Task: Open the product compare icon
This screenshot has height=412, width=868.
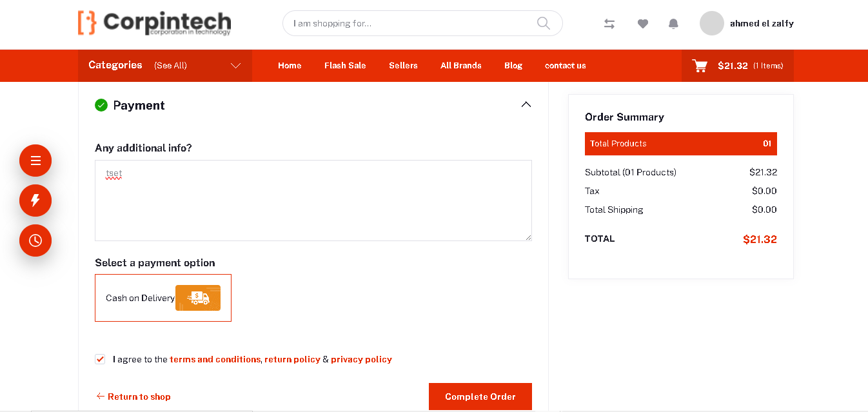Action: [609, 23]
